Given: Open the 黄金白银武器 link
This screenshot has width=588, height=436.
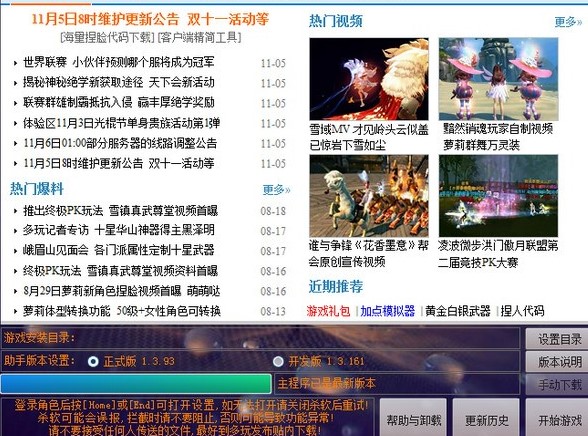Looking at the screenshot, I should [x=458, y=311].
